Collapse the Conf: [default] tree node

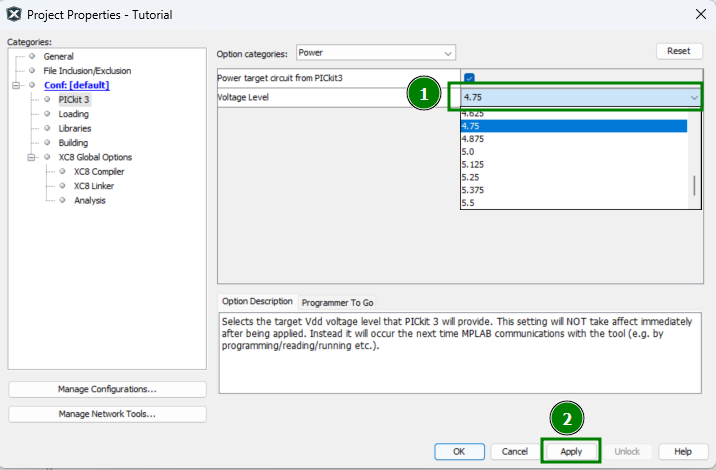click(x=16, y=85)
